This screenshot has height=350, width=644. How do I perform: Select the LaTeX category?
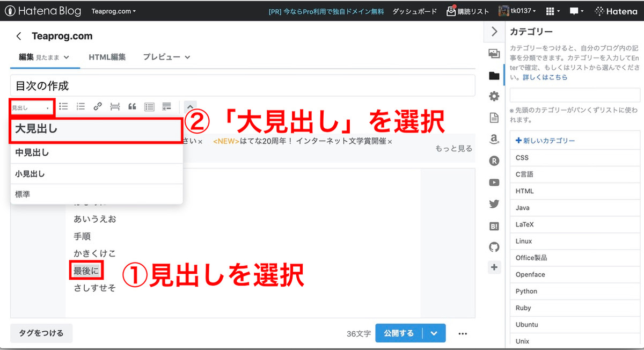pyautogui.click(x=575, y=224)
